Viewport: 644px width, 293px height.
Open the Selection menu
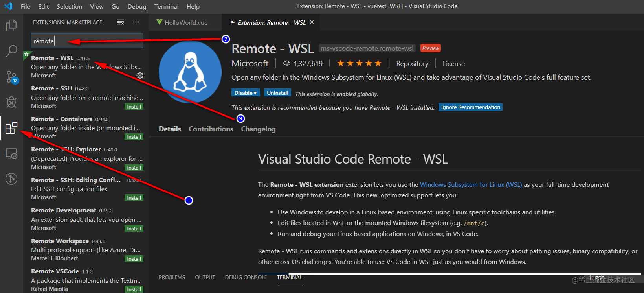pos(69,6)
